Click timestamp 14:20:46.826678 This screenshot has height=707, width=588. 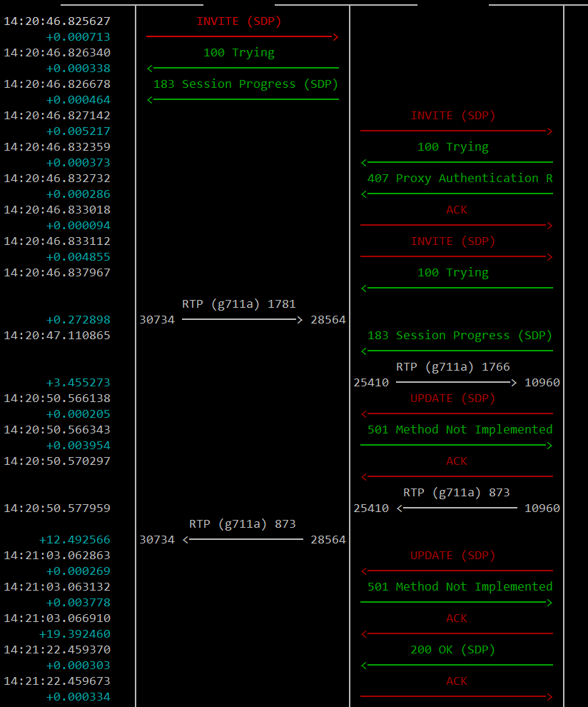coord(57,84)
